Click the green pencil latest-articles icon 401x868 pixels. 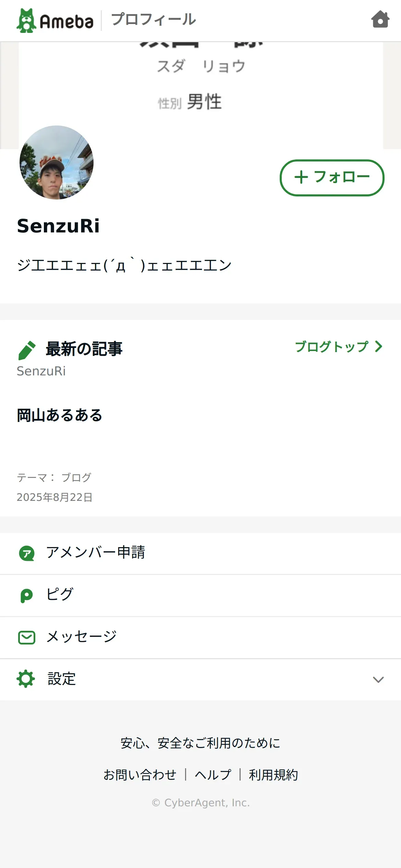tap(27, 350)
